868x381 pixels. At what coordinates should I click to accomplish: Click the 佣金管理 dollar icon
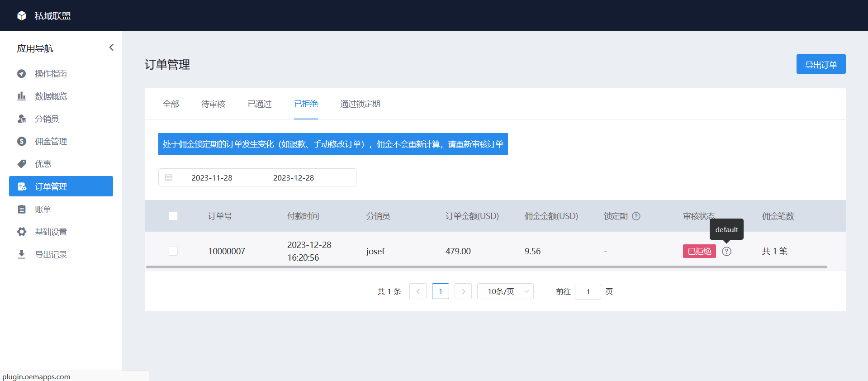coord(22,142)
